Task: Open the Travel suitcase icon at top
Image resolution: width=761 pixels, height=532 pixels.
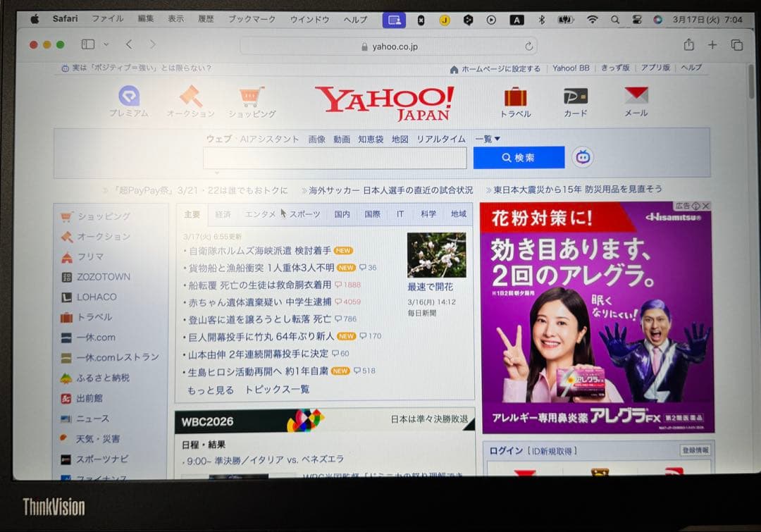Action: pyautogui.click(x=515, y=97)
